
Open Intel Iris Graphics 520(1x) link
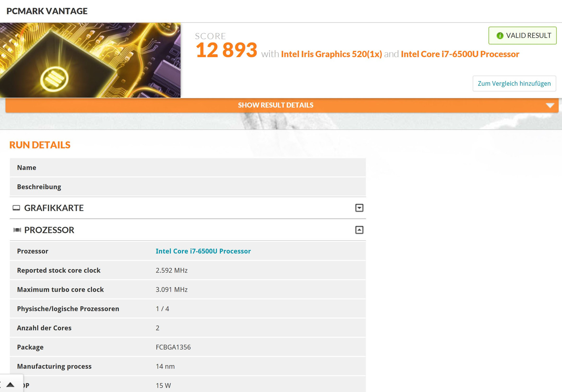331,54
